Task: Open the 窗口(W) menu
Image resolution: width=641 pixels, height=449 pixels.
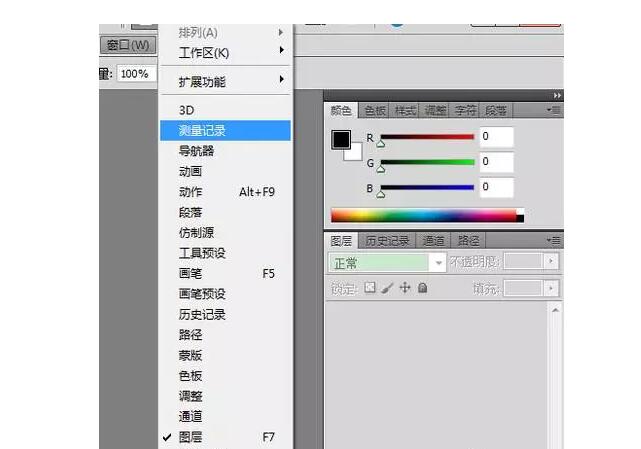Action: pyautogui.click(x=128, y=45)
